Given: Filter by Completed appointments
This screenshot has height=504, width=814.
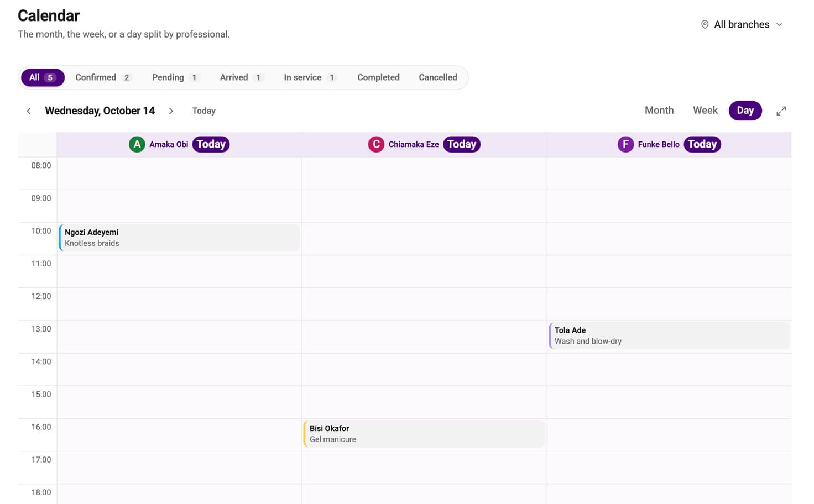Looking at the screenshot, I should pos(378,77).
